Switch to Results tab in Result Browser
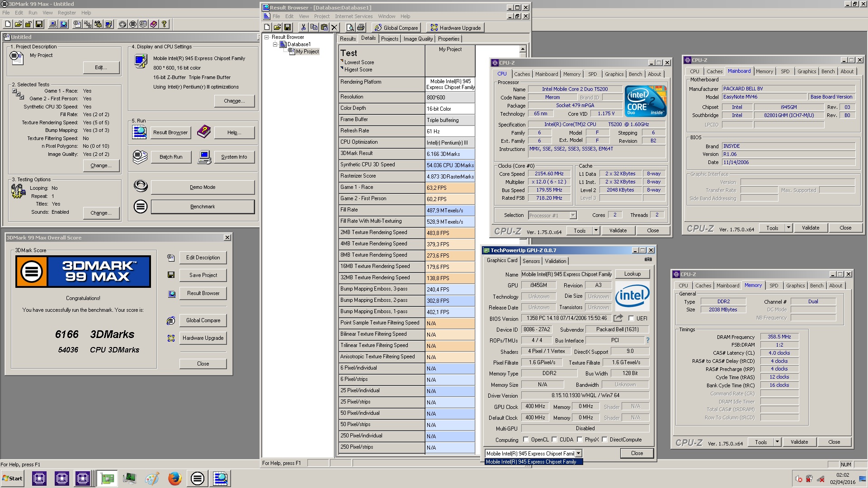The height and width of the screenshot is (488, 868). [x=348, y=39]
